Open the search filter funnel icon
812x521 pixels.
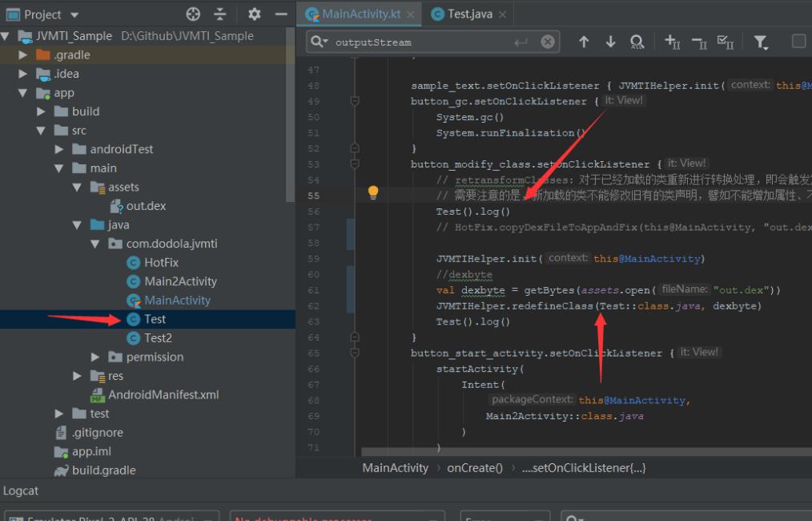761,42
